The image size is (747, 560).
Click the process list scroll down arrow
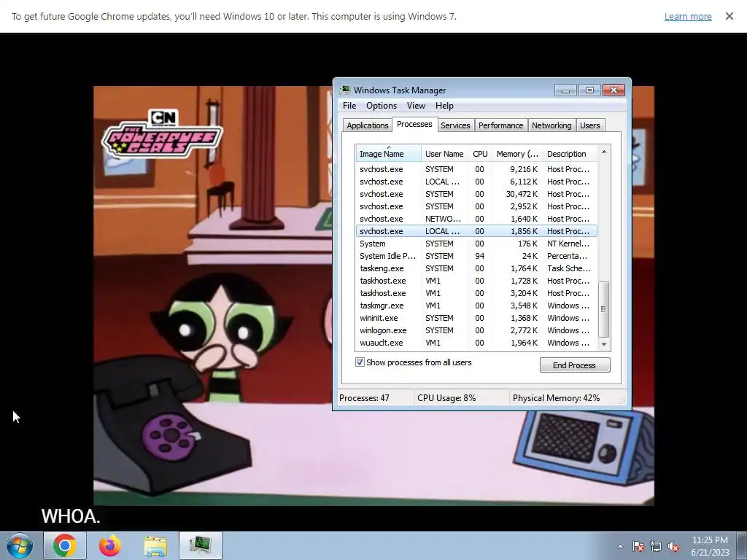[x=603, y=344]
